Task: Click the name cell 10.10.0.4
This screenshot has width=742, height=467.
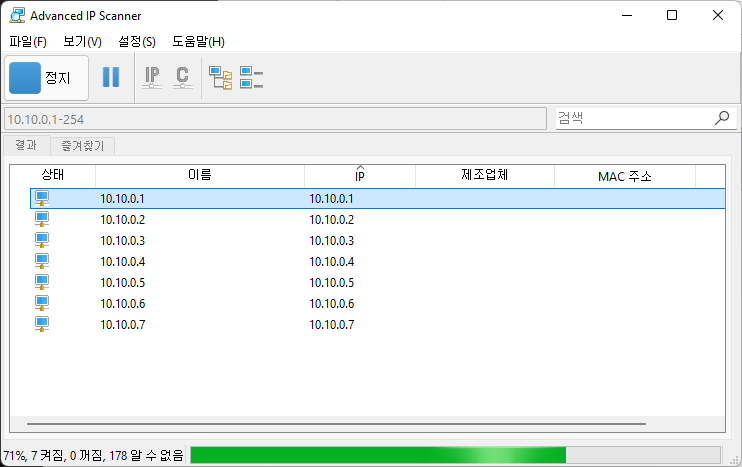Action: (123, 262)
